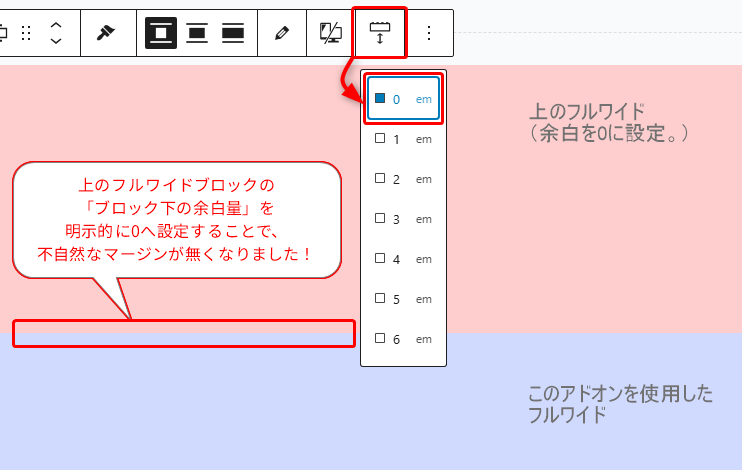Viewport: 742px width, 470px height.
Task: Choose 3 em from the margin list
Action: (403, 219)
